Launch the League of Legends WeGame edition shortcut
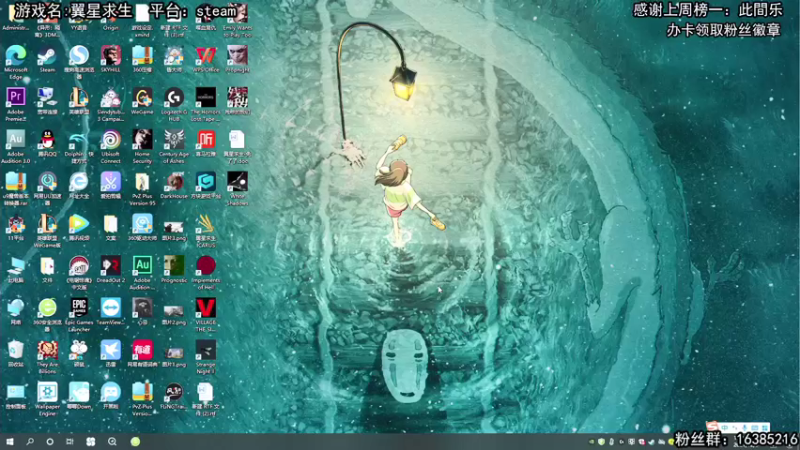Viewport: 800px width, 450px height. [47, 223]
